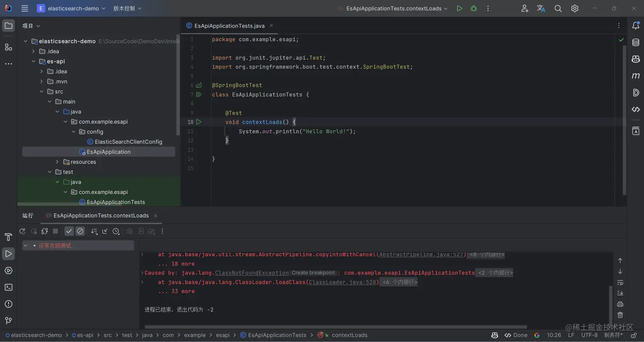Screen dimensions: 644x342
Task: Open the Terminal tool window
Action: coord(9,287)
